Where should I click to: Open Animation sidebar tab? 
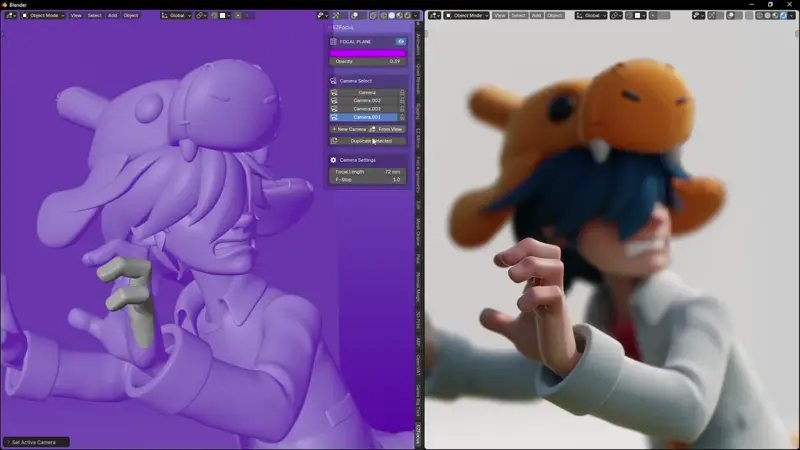tap(418, 44)
